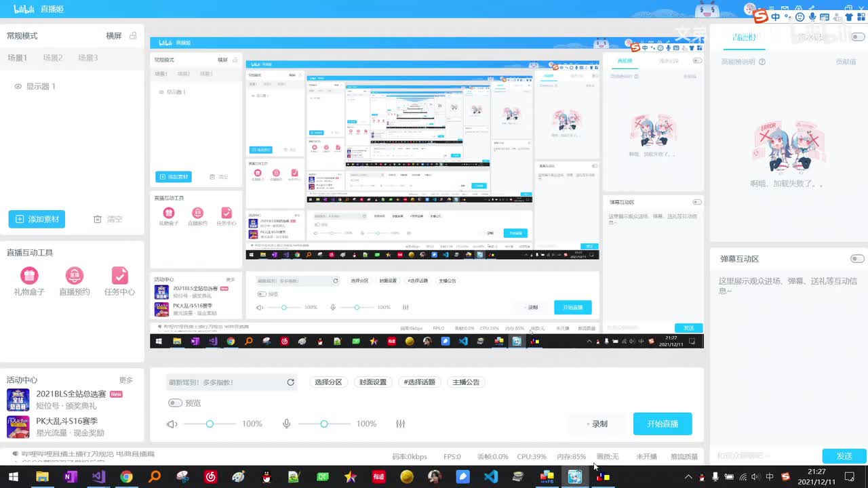The image size is (868, 488).
Task: Expand 更多 in 活动中心
Action: 126,380
